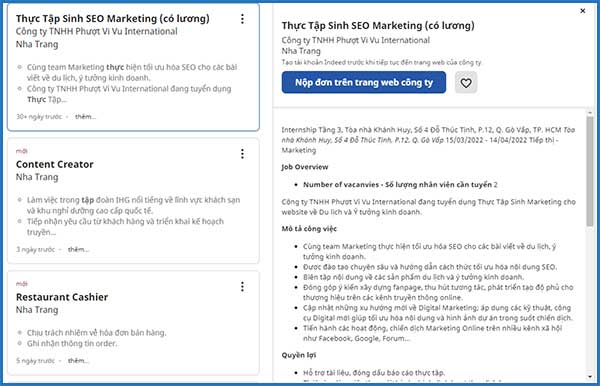Screen dimensions: 600x386
Task: Click 'Tạo tài khoản Indeed trước khi tiếp tục' note
Action: coord(382,62)
